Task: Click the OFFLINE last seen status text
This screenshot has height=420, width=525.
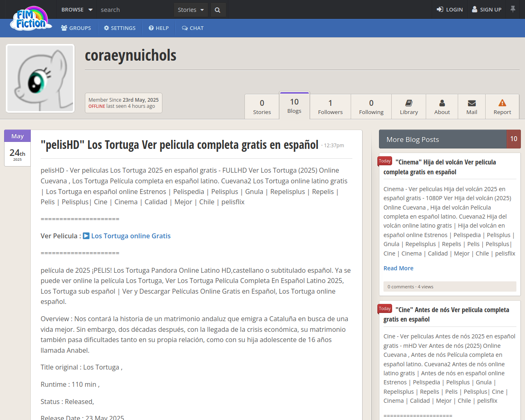Action: click(121, 106)
